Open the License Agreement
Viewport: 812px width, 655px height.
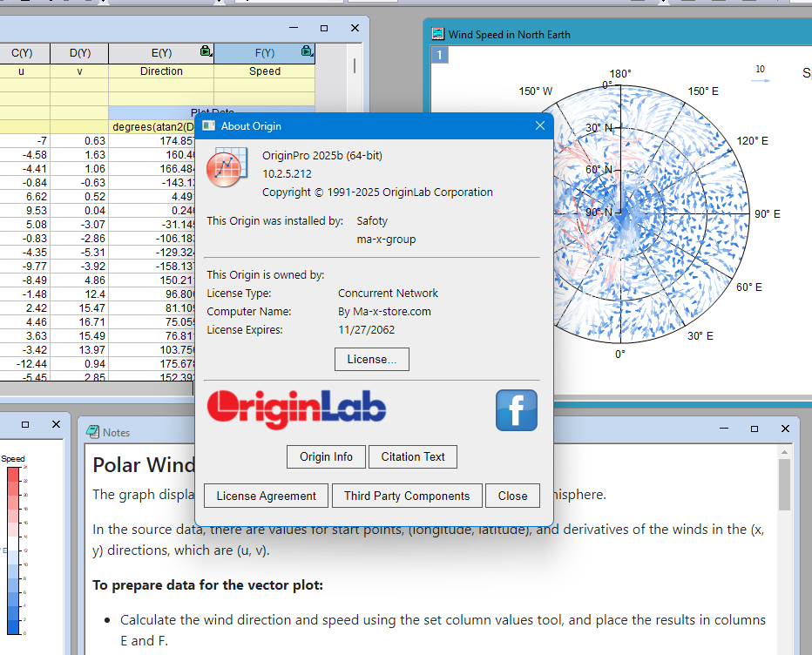click(267, 496)
